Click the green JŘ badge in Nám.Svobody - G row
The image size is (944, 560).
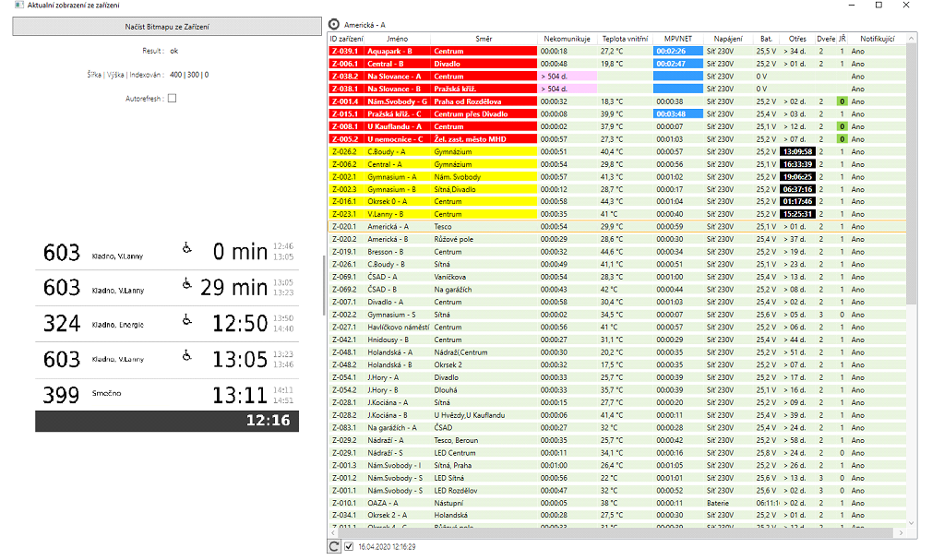click(x=842, y=101)
